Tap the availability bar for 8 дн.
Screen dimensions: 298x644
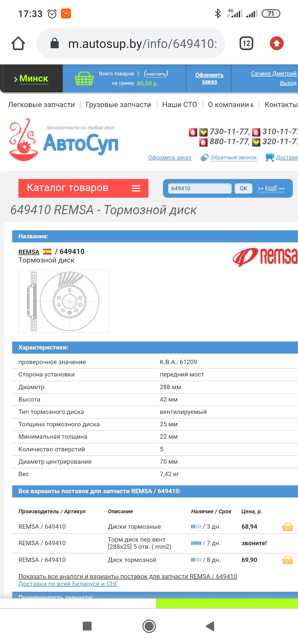point(196,560)
